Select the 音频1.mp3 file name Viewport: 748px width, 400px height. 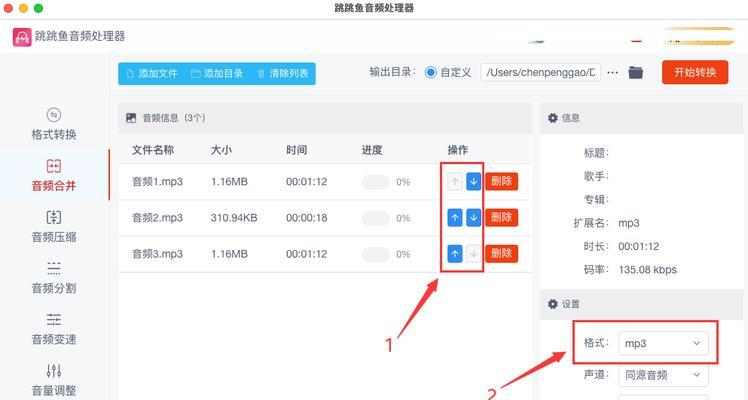(157, 182)
